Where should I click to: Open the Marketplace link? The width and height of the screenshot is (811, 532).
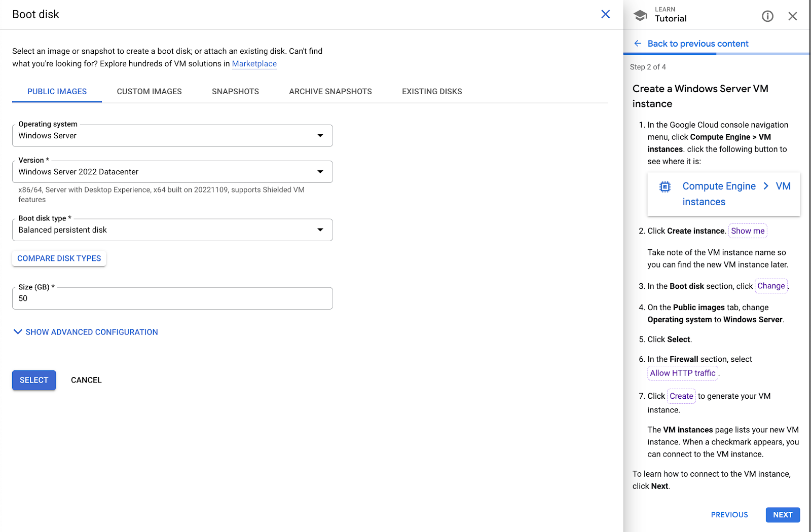[x=254, y=64]
